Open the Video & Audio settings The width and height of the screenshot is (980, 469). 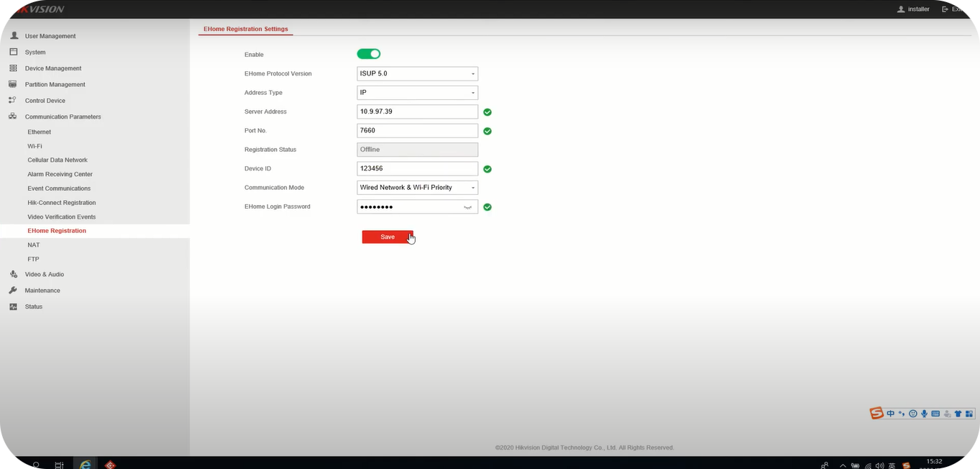[x=42, y=274]
